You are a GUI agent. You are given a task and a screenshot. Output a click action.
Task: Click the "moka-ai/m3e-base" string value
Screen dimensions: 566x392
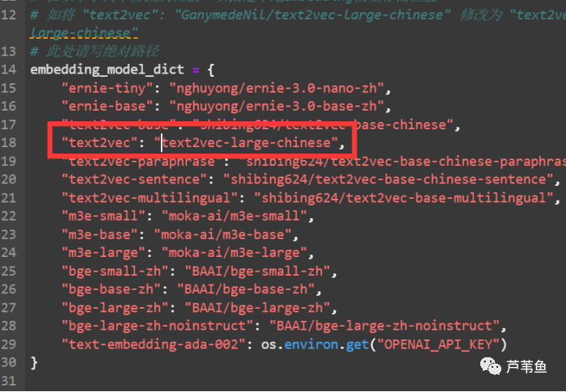[x=222, y=234]
